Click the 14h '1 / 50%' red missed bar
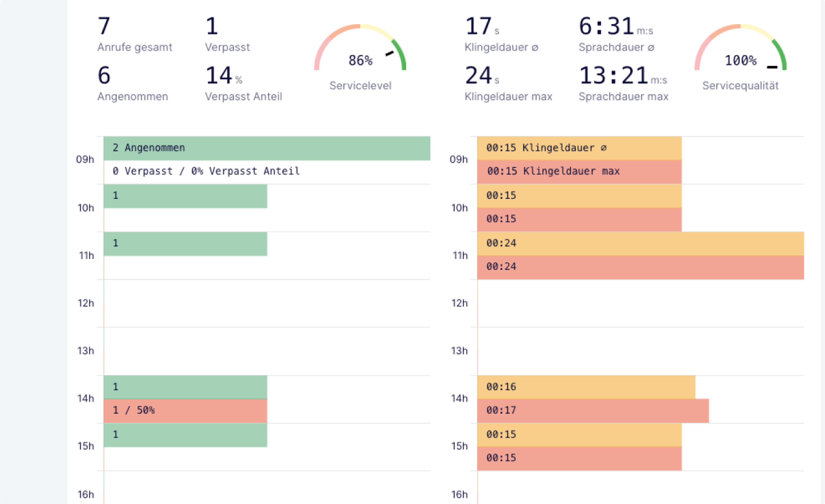 185,411
